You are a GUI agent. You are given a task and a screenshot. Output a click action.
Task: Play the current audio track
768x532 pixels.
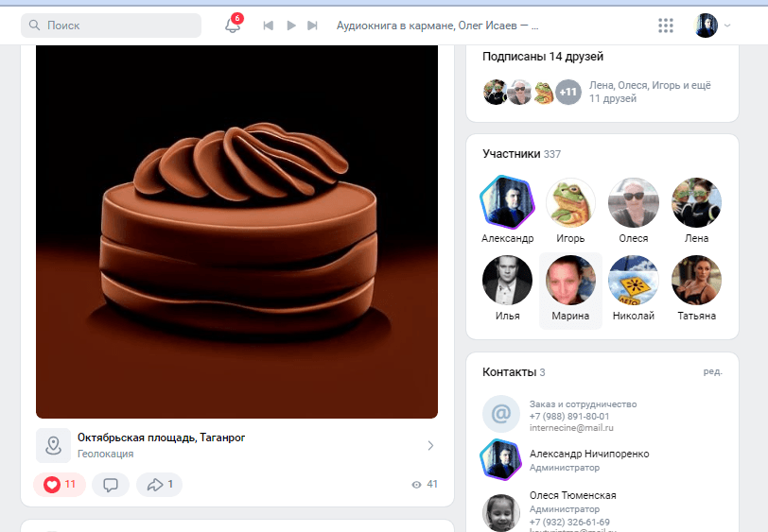coord(291,26)
